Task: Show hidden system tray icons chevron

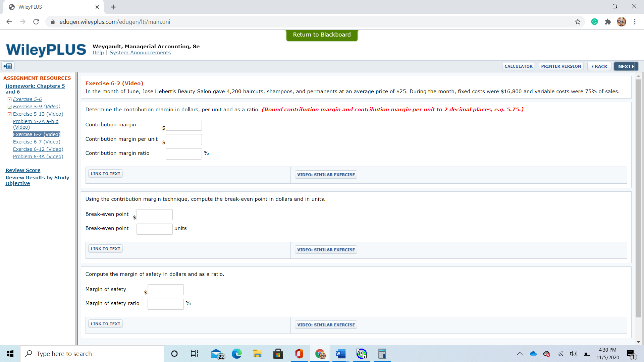Action: [520, 354]
